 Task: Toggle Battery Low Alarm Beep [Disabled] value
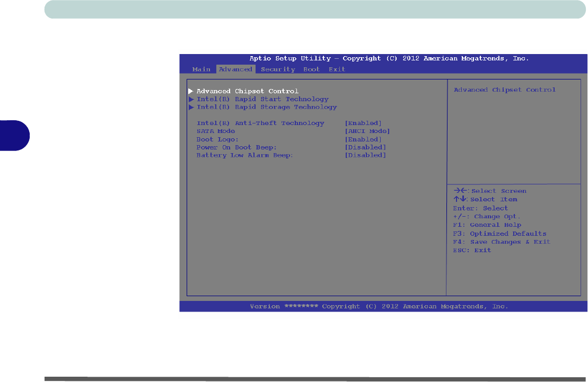[365, 155]
